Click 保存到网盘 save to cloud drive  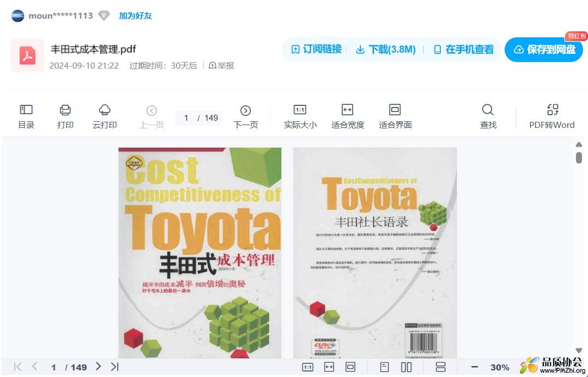544,49
